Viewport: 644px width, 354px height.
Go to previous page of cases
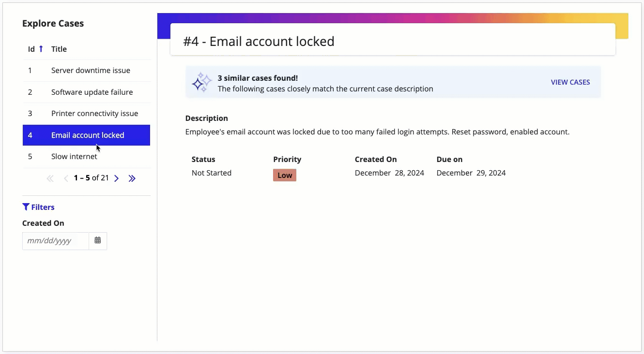(66, 178)
